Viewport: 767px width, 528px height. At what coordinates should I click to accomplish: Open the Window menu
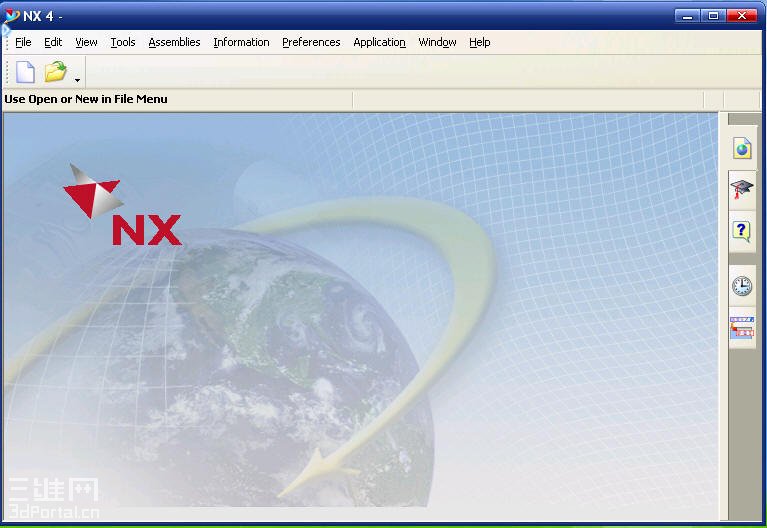pyautogui.click(x=437, y=42)
